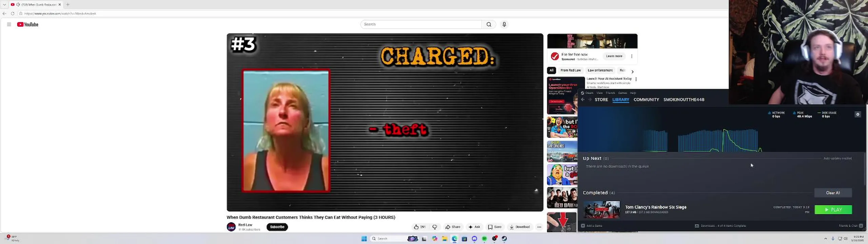
Task: Subscribe to Red Law channel
Action: click(277, 227)
